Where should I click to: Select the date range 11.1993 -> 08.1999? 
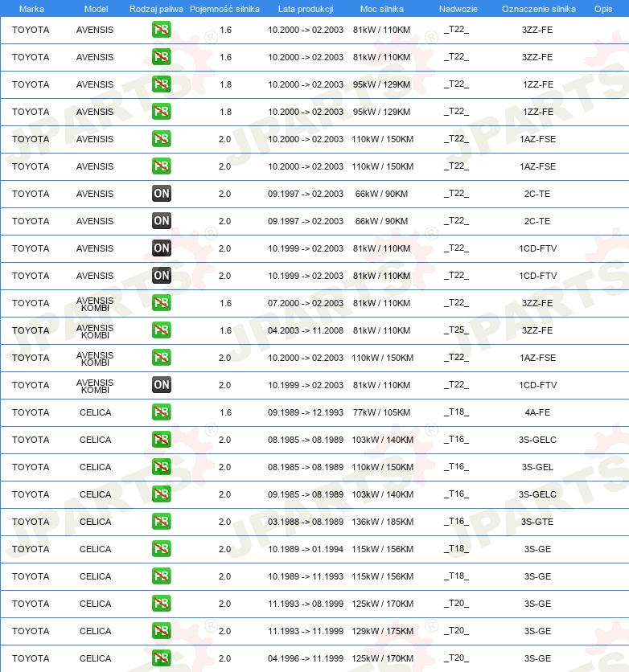click(x=306, y=604)
